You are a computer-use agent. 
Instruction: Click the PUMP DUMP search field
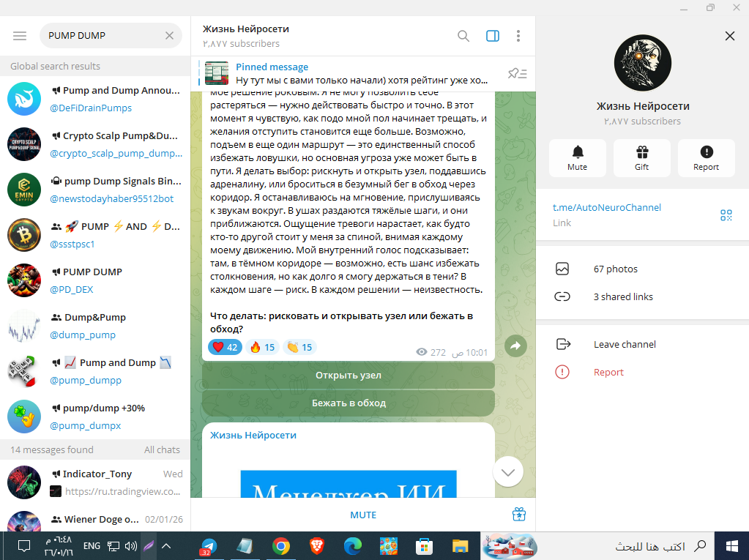click(x=111, y=36)
